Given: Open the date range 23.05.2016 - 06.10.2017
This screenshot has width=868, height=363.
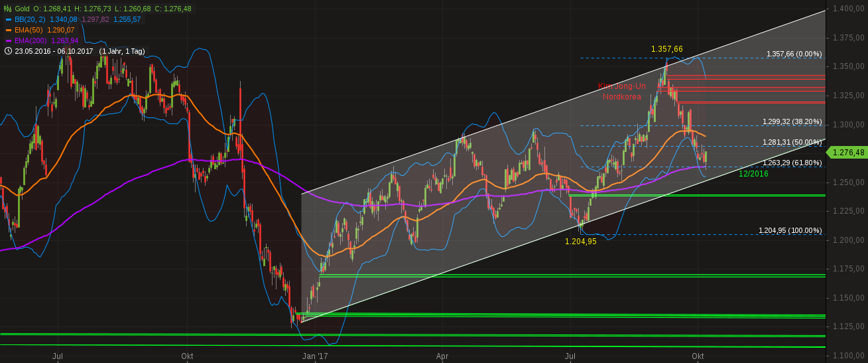Looking at the screenshot, I should [54, 51].
